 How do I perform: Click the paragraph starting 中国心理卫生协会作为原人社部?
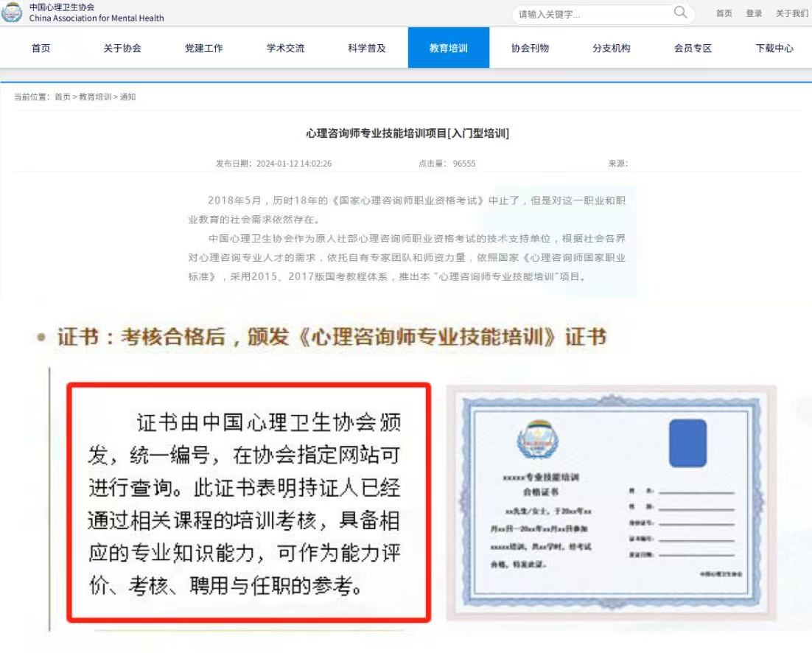pos(407,257)
